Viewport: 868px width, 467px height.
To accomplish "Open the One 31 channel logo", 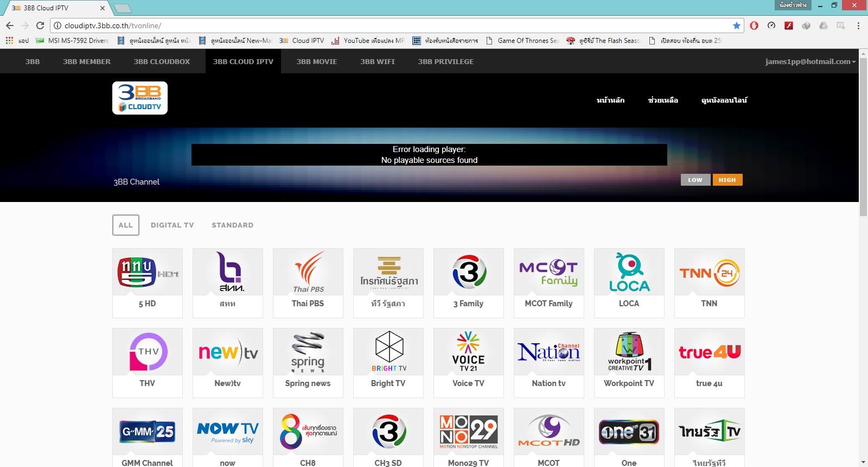I will coord(629,432).
